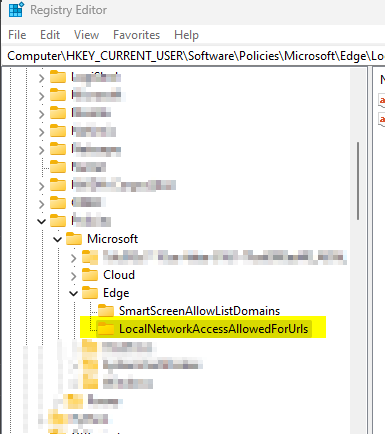385x434 pixels.
Task: Collapse the Microsoft key
Action: tap(58, 239)
